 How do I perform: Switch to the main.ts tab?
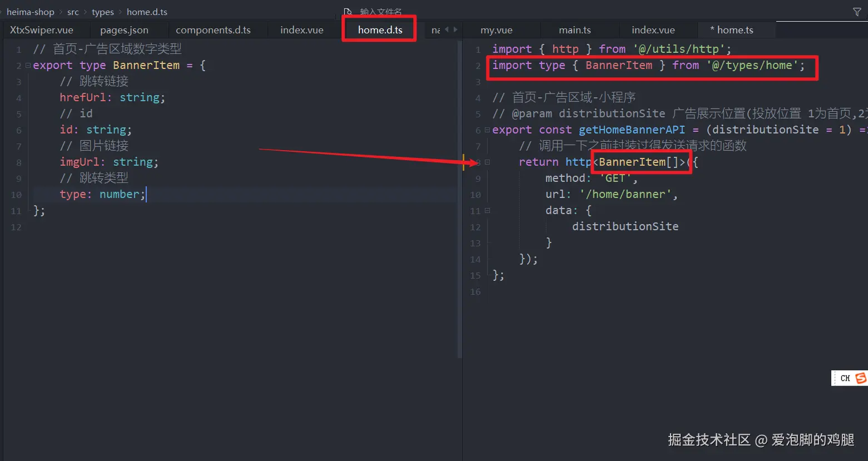point(575,30)
